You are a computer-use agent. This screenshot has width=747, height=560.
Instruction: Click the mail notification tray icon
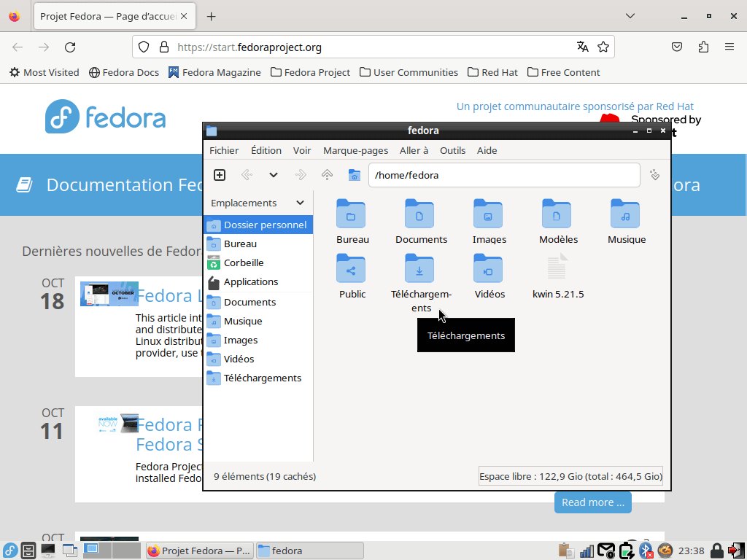(x=606, y=551)
